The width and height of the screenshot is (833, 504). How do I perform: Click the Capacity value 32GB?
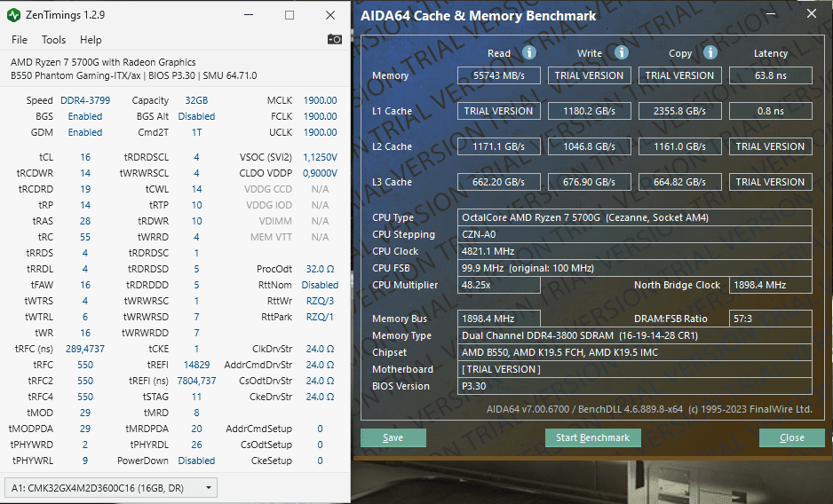point(196,100)
